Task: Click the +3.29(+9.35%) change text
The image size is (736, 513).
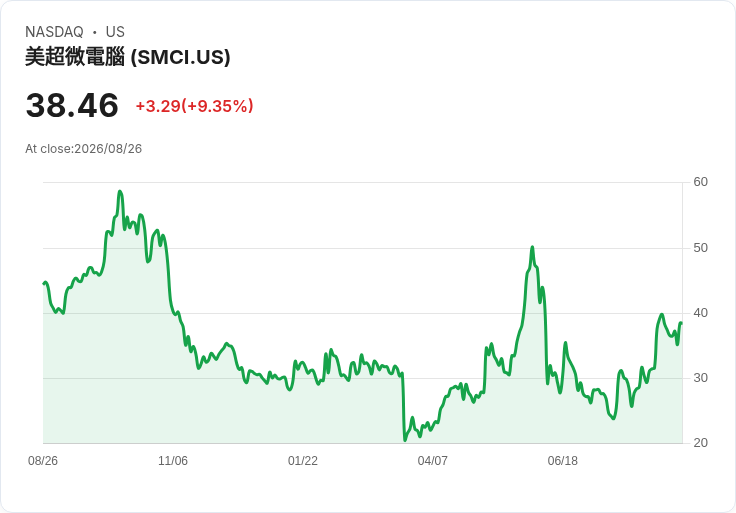Action: pos(194,106)
